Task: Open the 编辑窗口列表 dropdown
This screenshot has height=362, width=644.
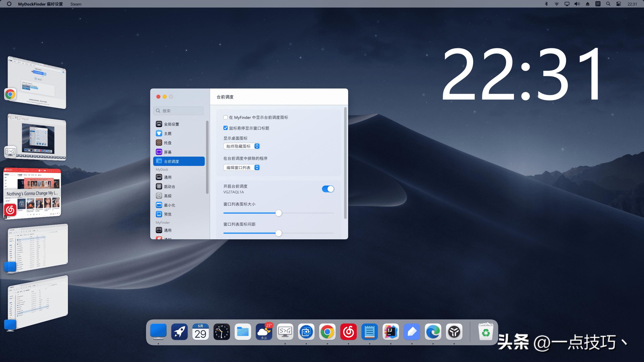Action: [241, 167]
